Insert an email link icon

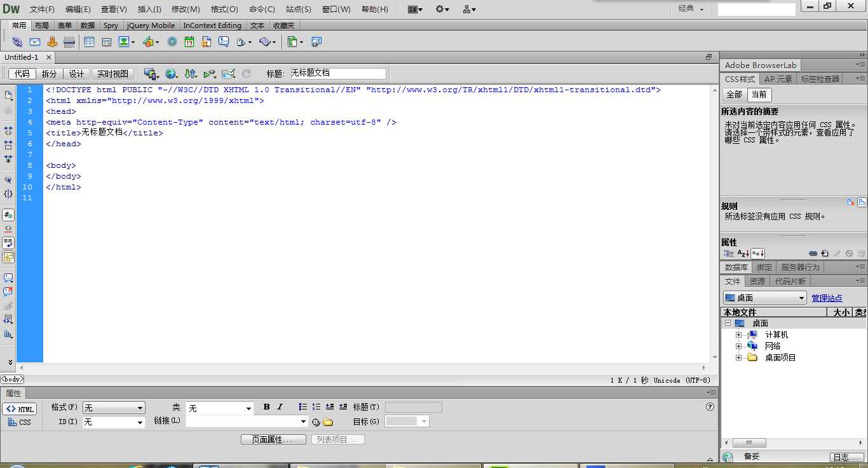(x=35, y=42)
